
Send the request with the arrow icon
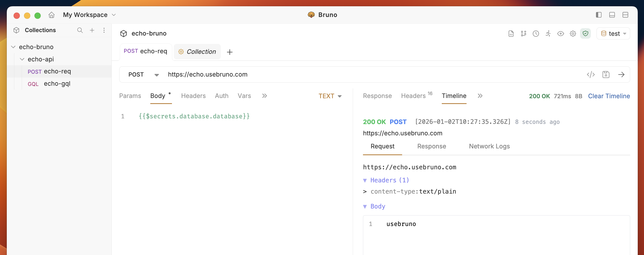621,74
